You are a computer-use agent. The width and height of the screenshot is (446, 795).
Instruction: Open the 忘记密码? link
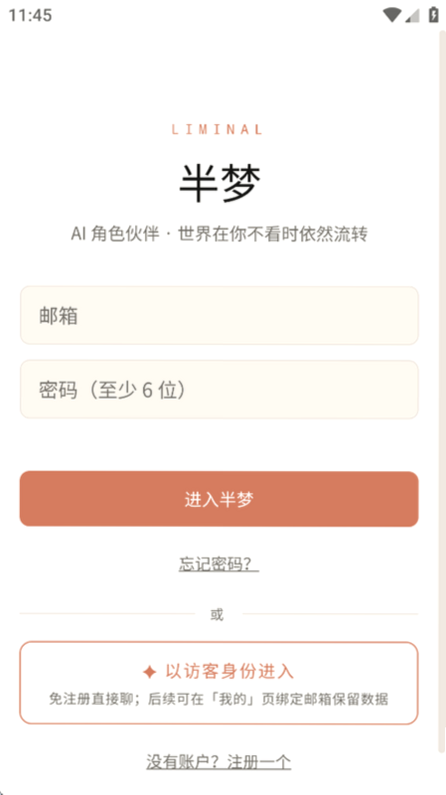point(219,564)
